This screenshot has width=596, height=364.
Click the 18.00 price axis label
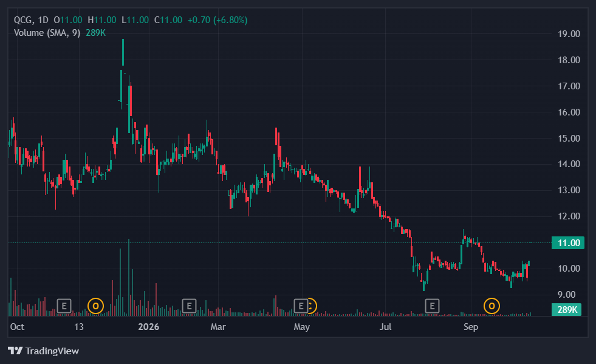point(569,60)
